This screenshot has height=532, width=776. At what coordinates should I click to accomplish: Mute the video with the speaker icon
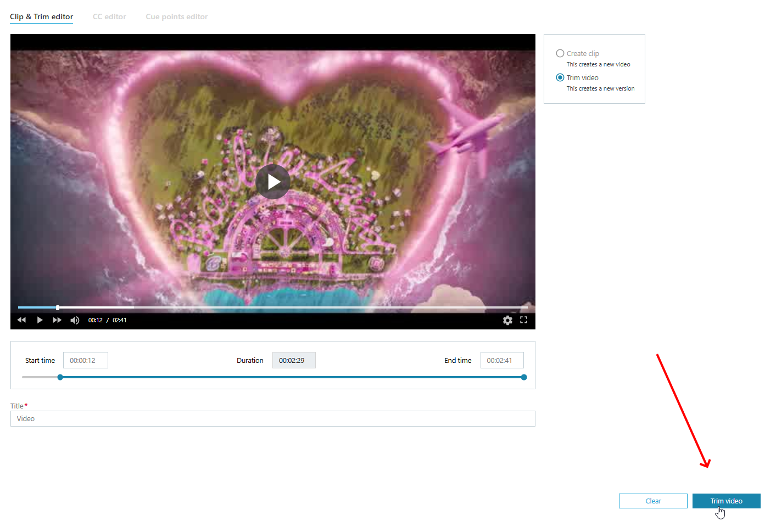click(x=75, y=320)
